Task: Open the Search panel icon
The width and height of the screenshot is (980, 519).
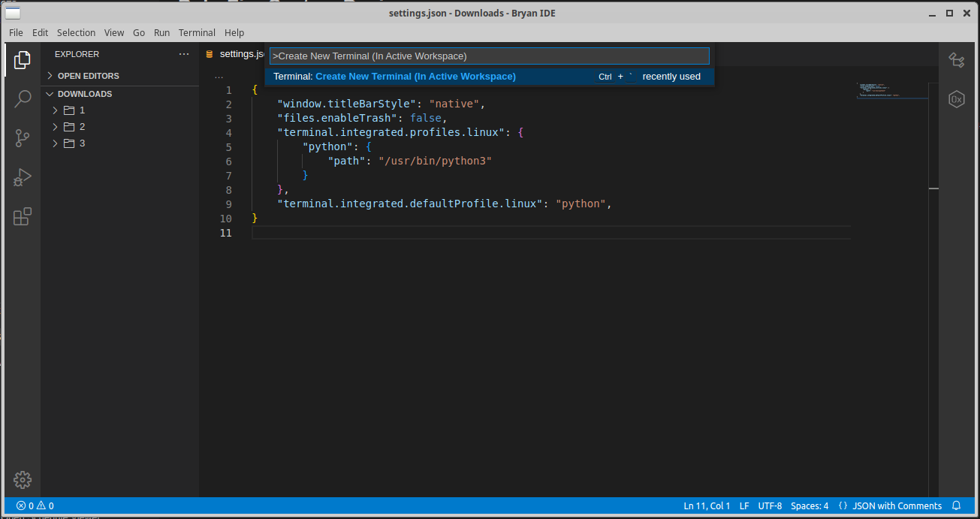Action: point(22,98)
